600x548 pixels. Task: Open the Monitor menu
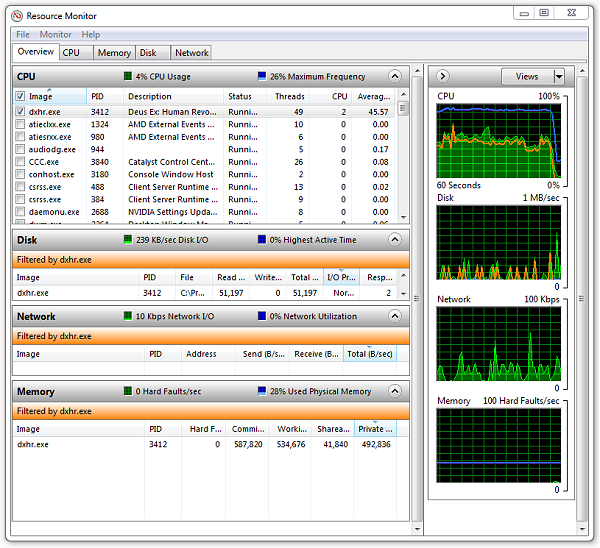[55, 35]
